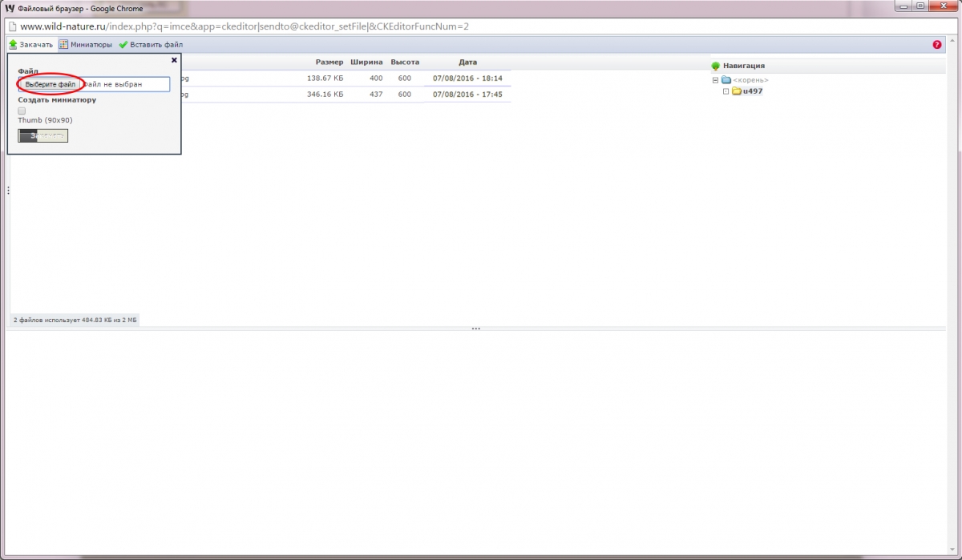This screenshot has width=962, height=560.
Task: Sort files by Ширина column header
Action: pyautogui.click(x=366, y=62)
